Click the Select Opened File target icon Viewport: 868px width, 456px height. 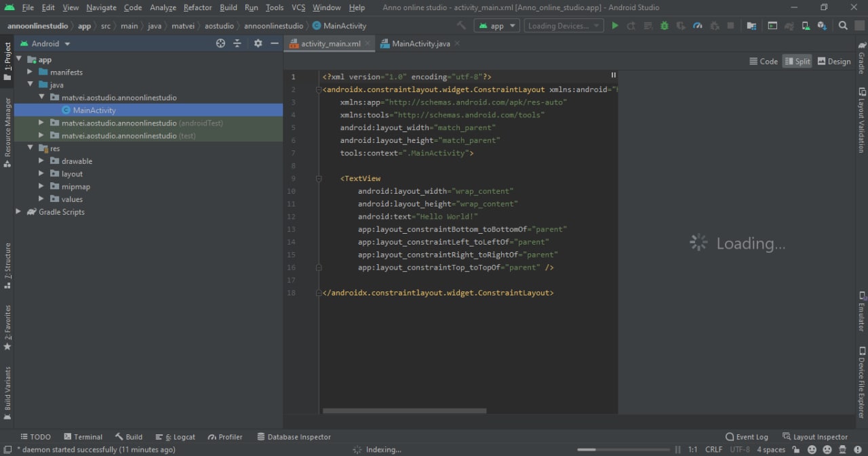(220, 43)
